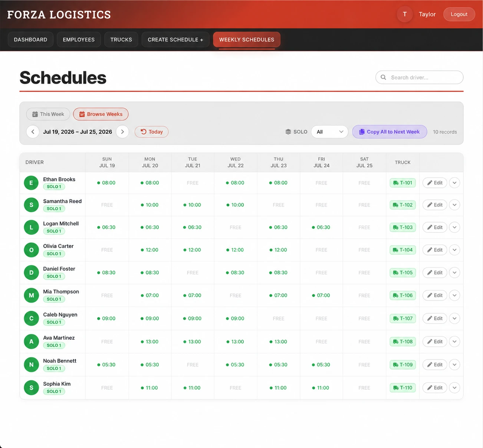Click Olivia Carter avatar O
This screenshot has width=483, height=448.
coord(31,250)
